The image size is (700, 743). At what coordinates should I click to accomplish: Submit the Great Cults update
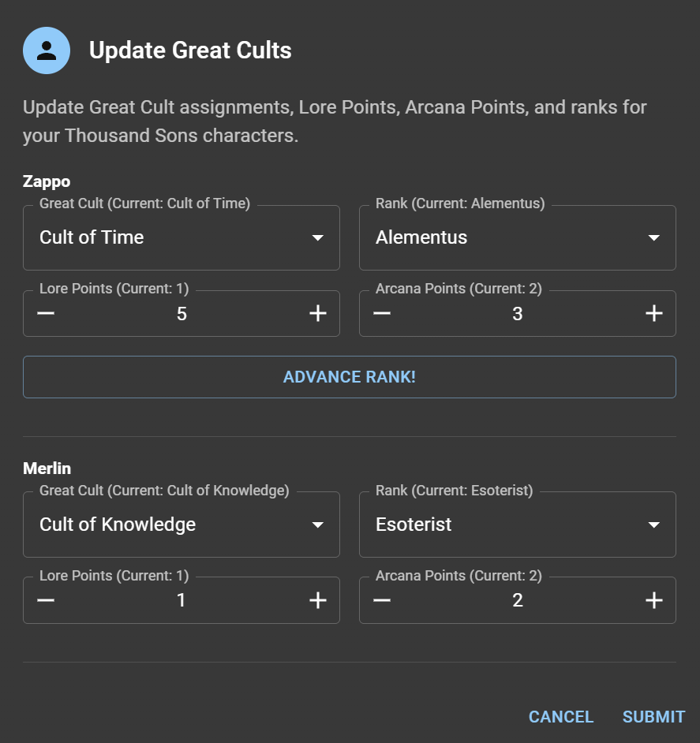653,717
